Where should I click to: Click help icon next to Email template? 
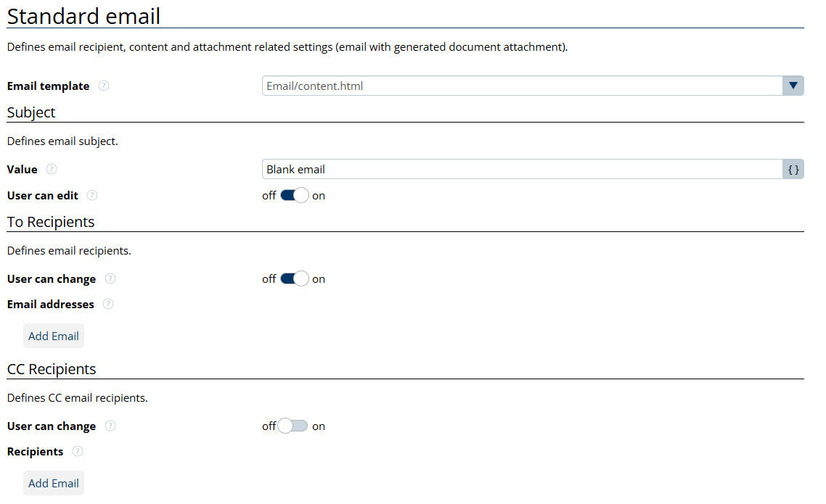(x=104, y=86)
